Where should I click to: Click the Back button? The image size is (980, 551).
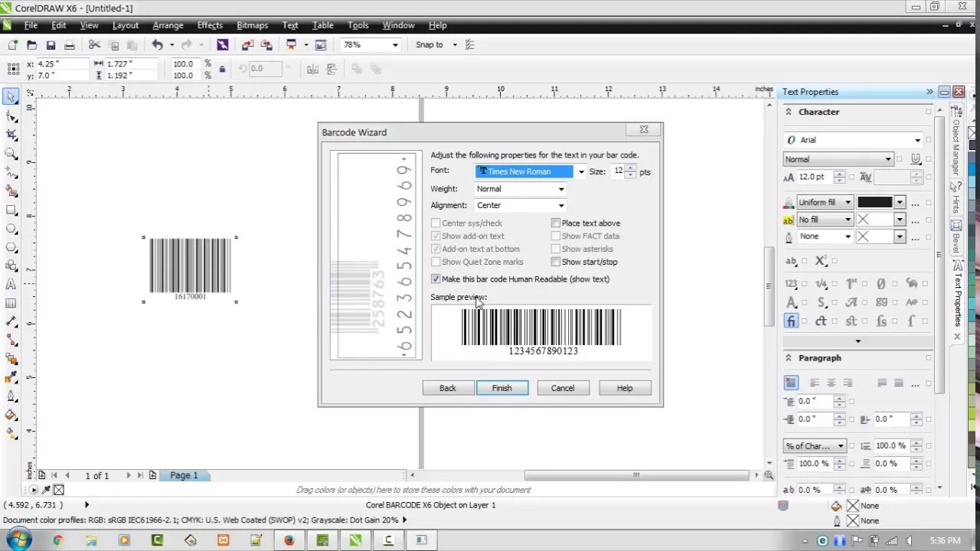pos(448,388)
